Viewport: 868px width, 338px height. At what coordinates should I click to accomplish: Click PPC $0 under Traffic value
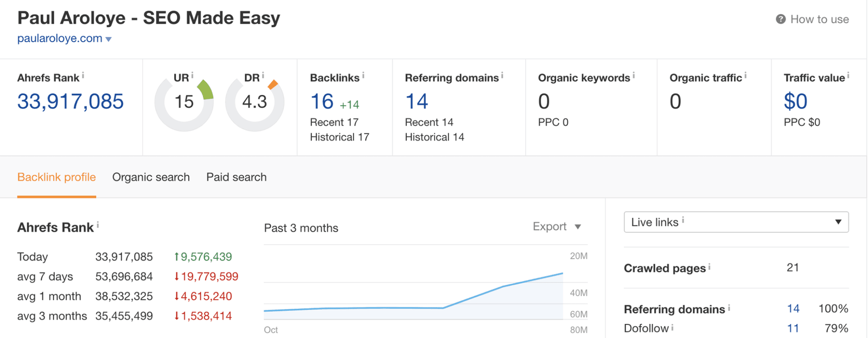pos(802,122)
